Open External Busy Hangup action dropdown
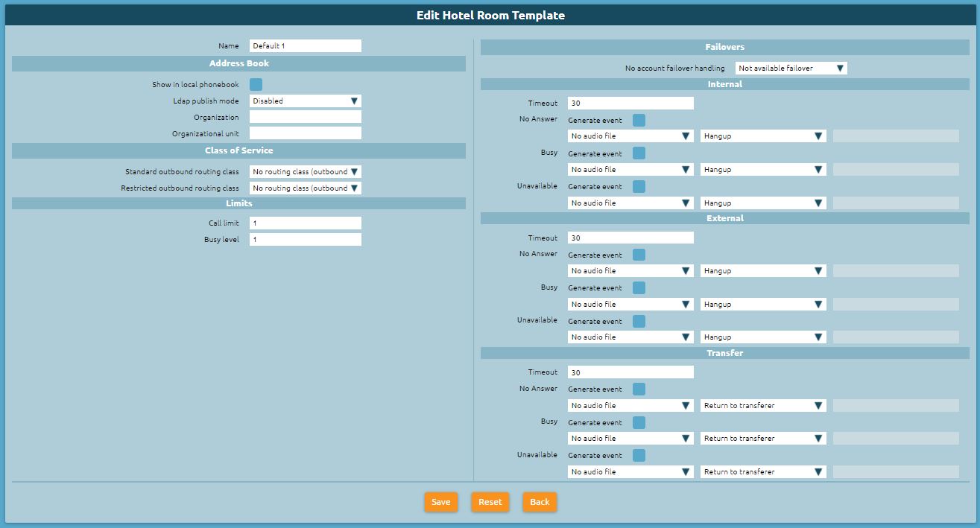The image size is (980, 528). pos(763,304)
